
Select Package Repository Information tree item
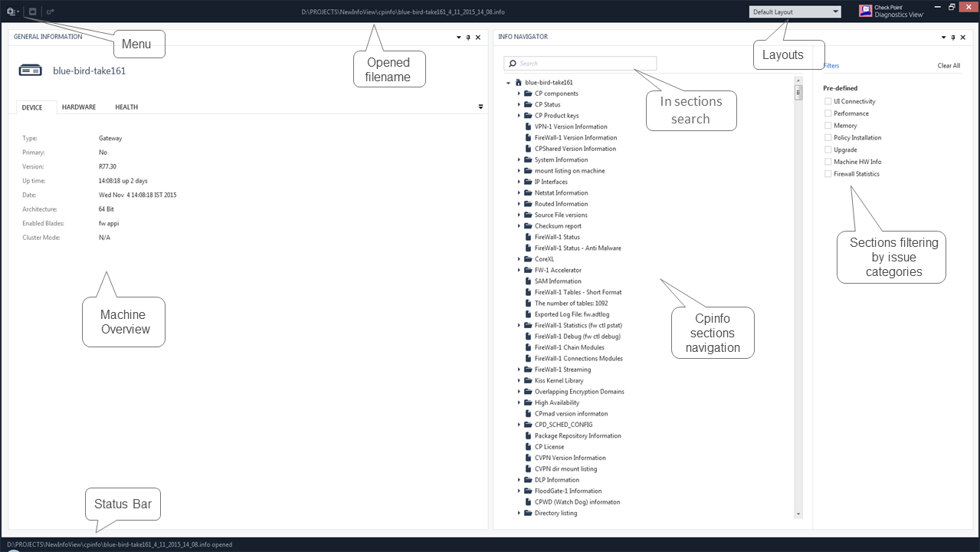pos(578,435)
